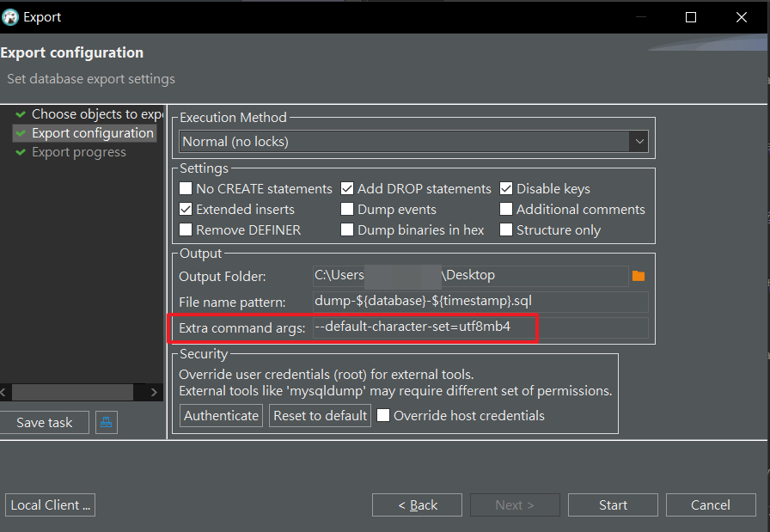The image size is (770, 532).
Task: Save the export as a task
Action: pos(44,422)
